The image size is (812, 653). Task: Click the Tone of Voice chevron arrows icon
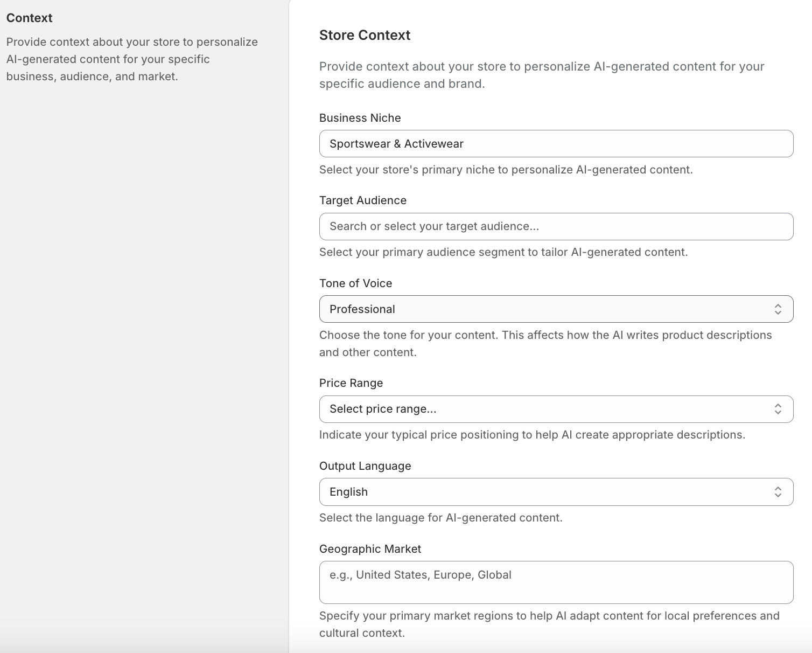pyautogui.click(x=778, y=309)
